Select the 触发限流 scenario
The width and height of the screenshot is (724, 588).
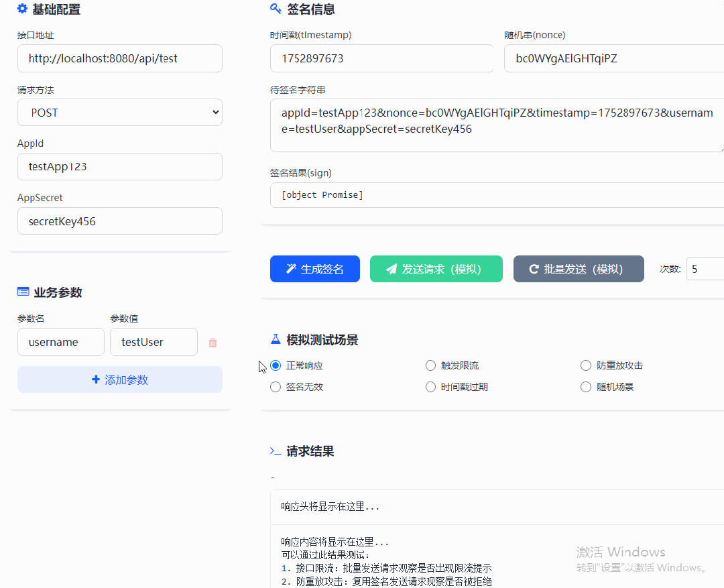[430, 365]
